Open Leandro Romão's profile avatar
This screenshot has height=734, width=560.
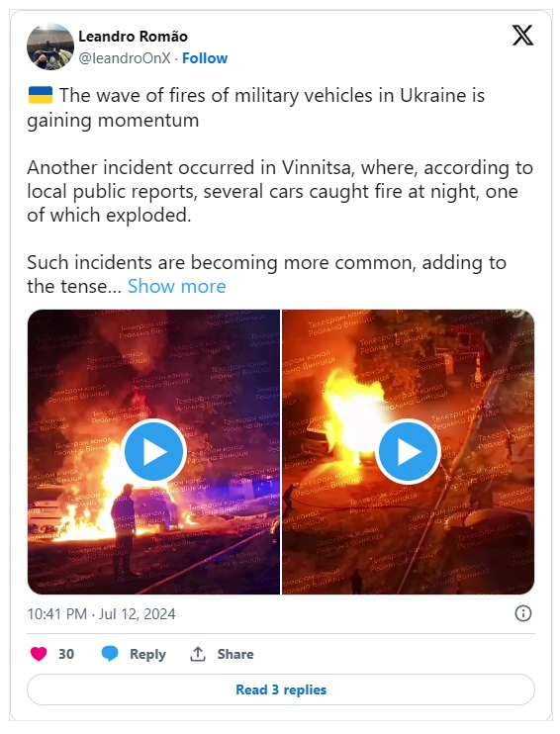tap(50, 46)
